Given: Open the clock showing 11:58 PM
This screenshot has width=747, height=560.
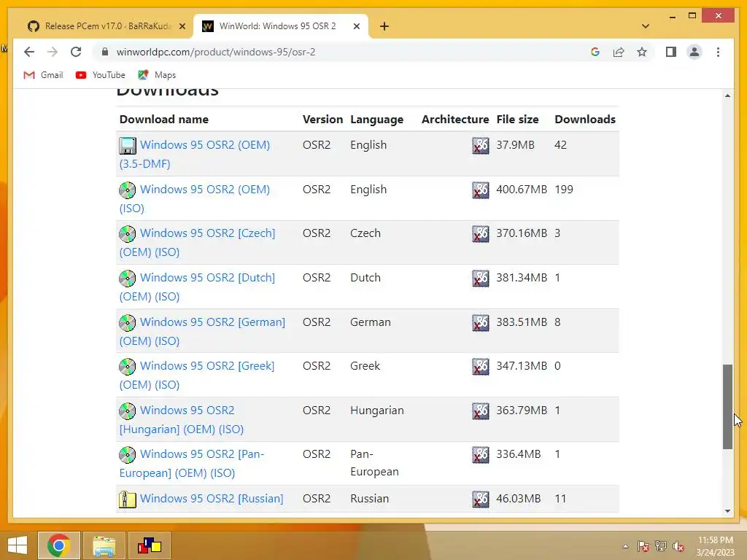Looking at the screenshot, I should click(x=716, y=546).
